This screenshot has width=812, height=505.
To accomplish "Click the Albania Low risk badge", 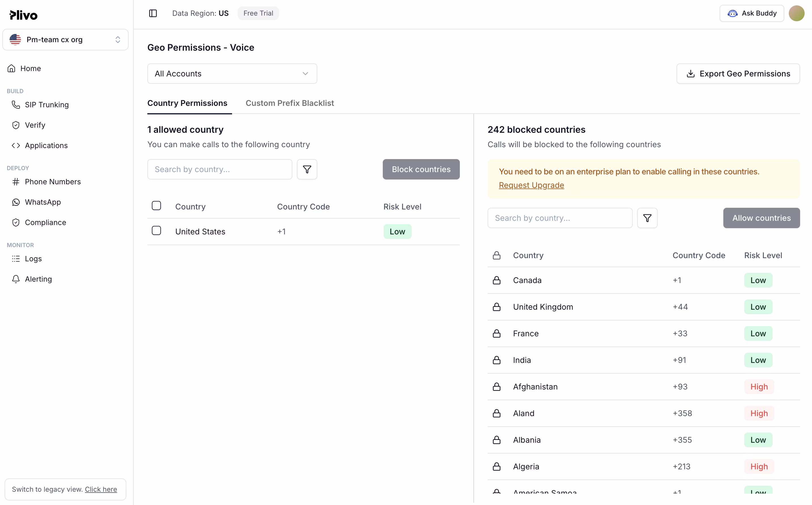I will (758, 440).
